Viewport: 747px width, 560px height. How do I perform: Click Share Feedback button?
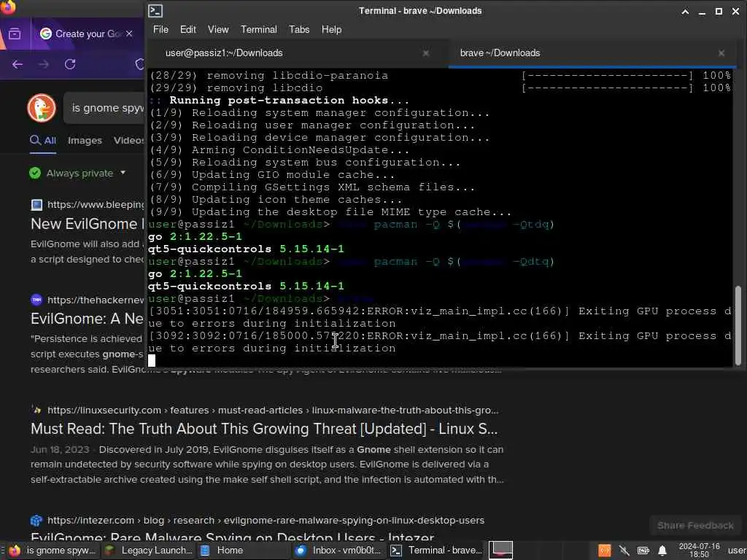(695, 526)
